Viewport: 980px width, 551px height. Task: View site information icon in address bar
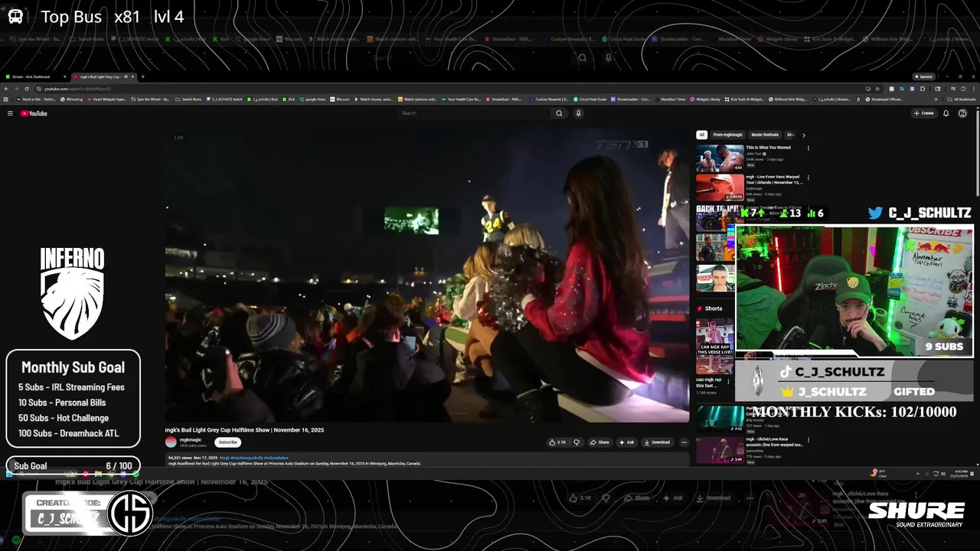39,89
